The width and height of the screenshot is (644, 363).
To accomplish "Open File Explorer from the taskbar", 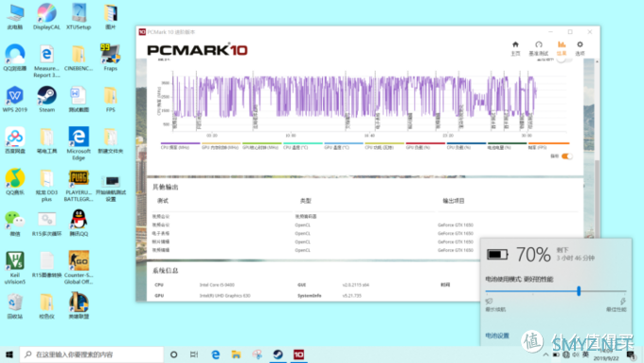I will point(236,354).
